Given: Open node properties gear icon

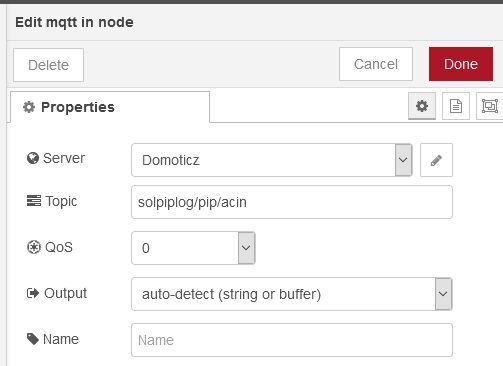Looking at the screenshot, I should [422, 106].
